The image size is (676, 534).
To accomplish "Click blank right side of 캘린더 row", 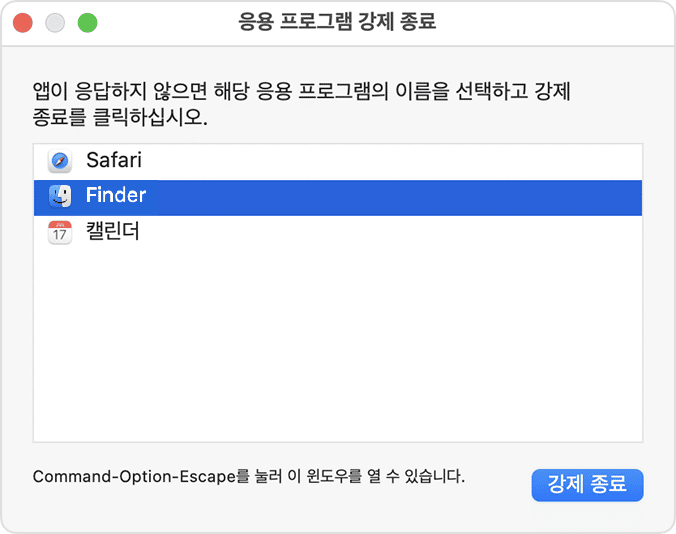I will coord(450,233).
